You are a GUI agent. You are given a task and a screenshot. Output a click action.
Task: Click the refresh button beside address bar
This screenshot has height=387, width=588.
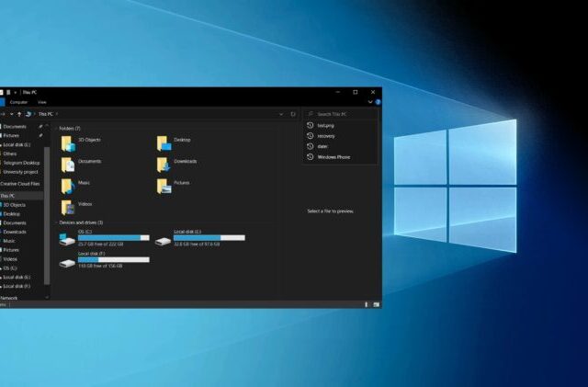(x=293, y=114)
